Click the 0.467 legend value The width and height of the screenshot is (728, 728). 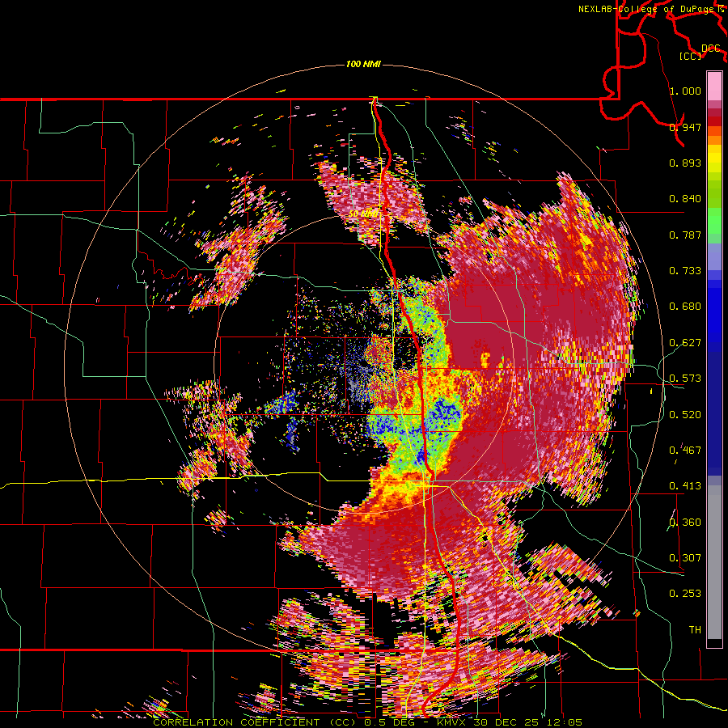point(685,451)
